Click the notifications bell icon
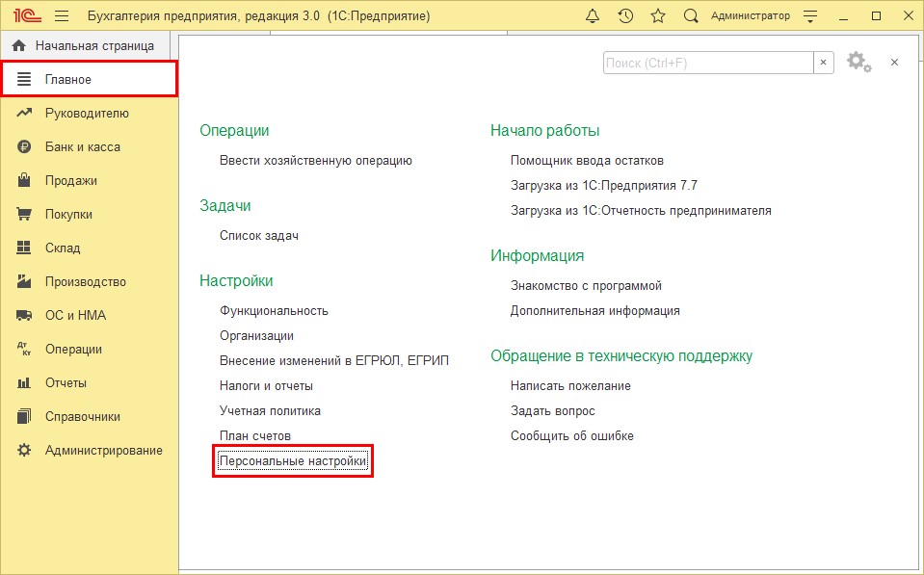The image size is (924, 575). [593, 16]
